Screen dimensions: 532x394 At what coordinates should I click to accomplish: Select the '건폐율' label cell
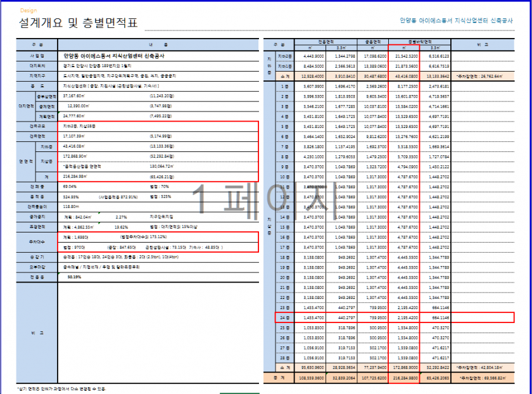[x=37, y=187]
